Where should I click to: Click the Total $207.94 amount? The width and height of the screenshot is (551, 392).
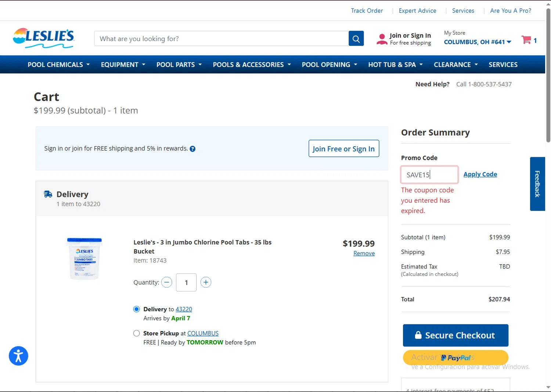pyautogui.click(x=499, y=299)
